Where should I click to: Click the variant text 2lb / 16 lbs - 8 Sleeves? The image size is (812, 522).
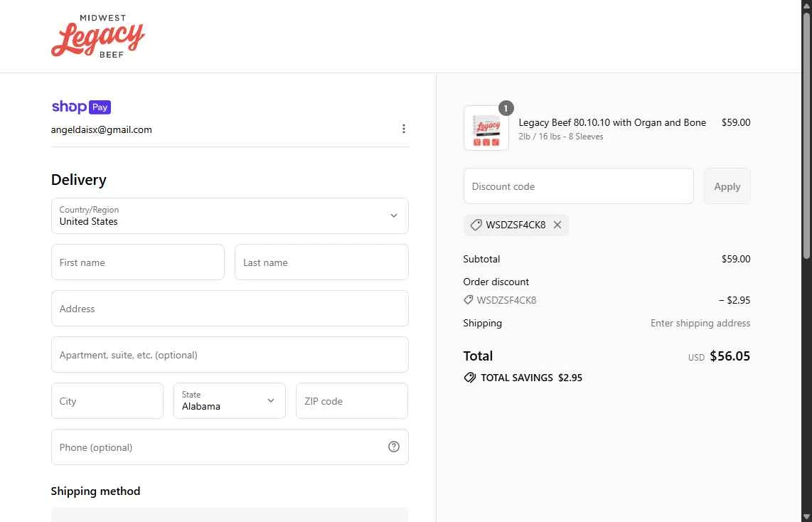(561, 137)
